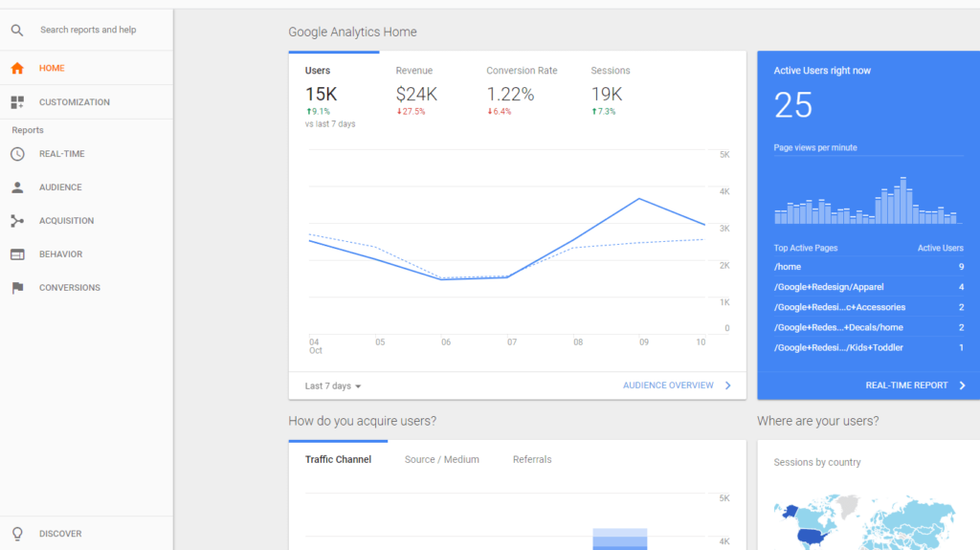Click the 25 active users count

tap(793, 105)
